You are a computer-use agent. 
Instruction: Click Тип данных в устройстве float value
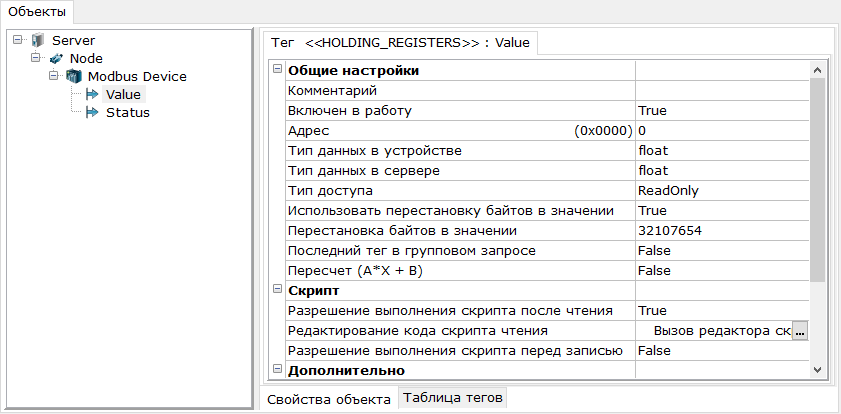(722, 151)
